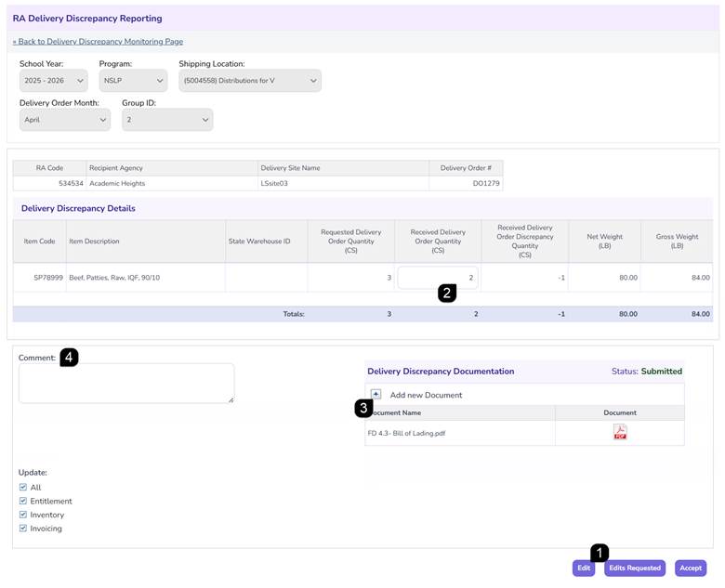
Task: Toggle the Invoicing checkbox
Action: (x=23, y=528)
